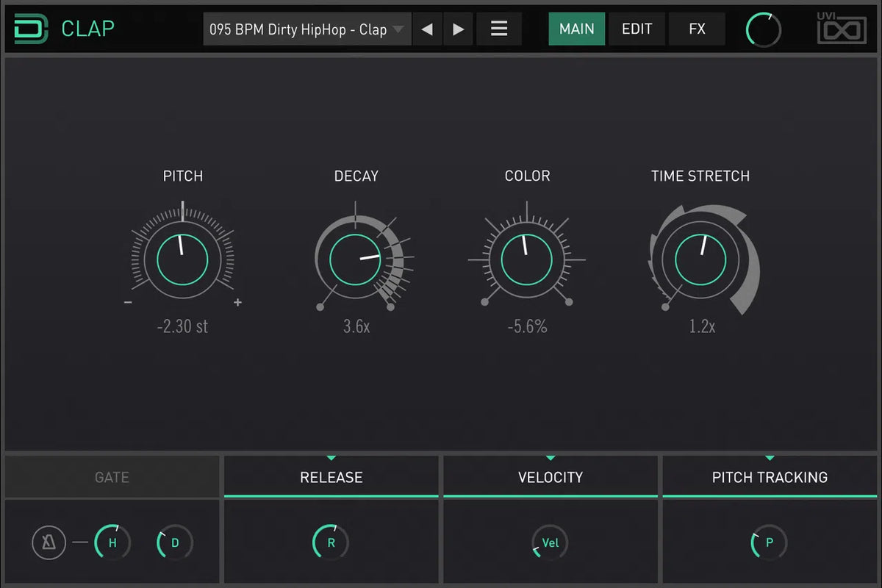Switch to the EDIT tab
The width and height of the screenshot is (882, 588).
tap(637, 29)
